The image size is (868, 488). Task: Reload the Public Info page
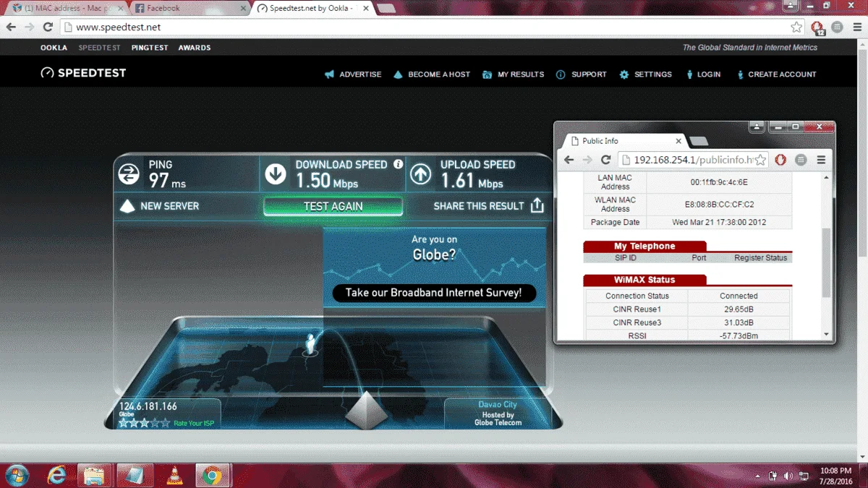point(606,160)
